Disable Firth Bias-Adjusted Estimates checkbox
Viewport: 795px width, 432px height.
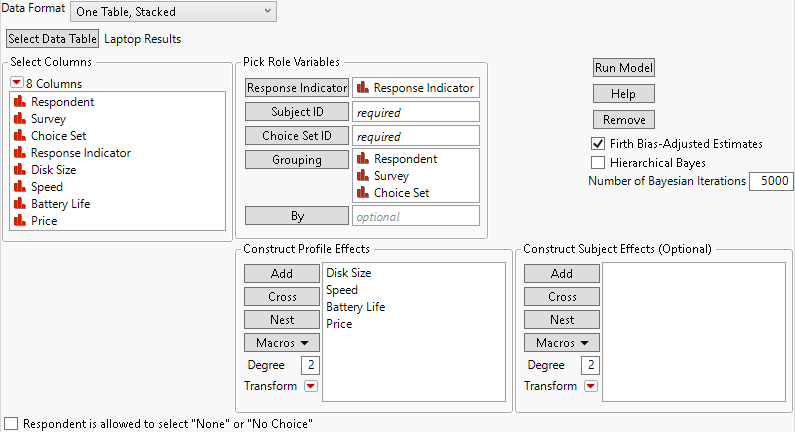pos(599,144)
